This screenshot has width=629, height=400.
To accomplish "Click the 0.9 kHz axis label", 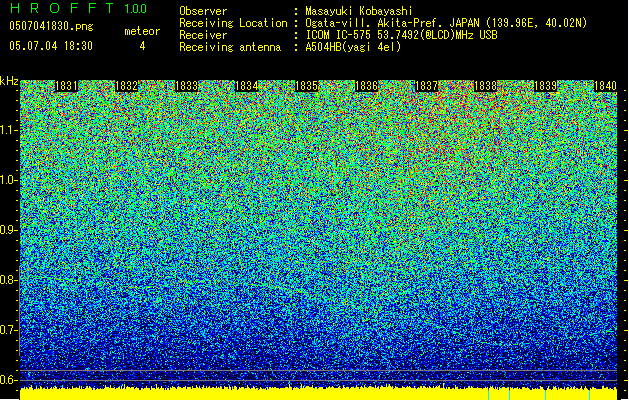I will [9, 230].
